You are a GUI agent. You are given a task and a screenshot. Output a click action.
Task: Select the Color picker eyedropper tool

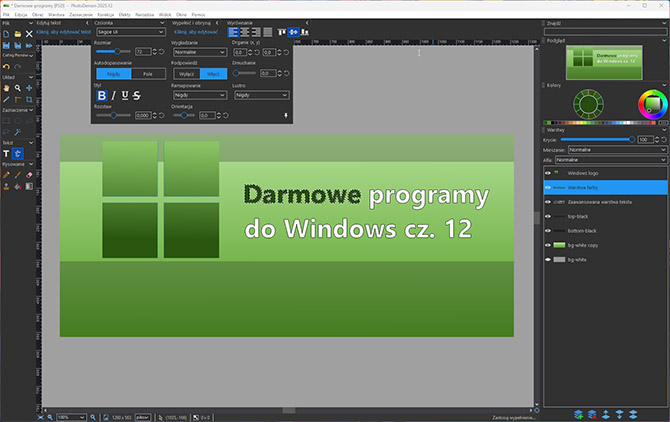pyautogui.click(x=6, y=100)
